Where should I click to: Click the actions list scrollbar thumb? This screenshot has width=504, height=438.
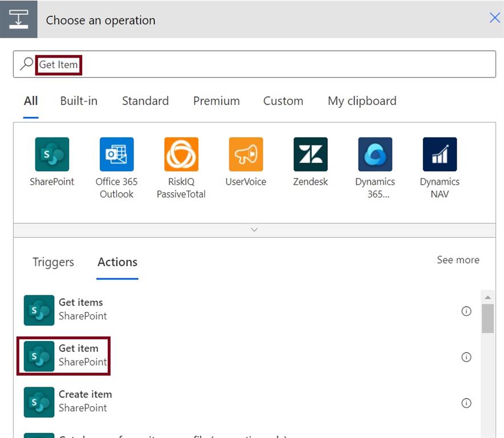[x=487, y=317]
